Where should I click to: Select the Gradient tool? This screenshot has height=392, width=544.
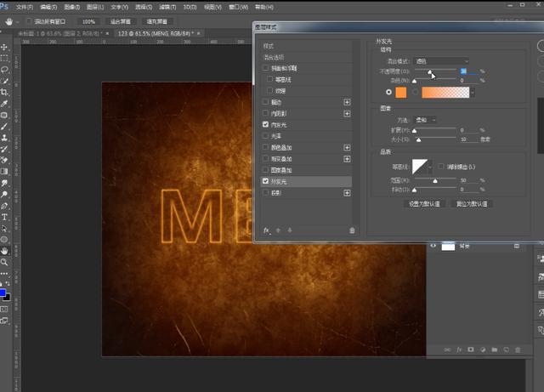pos(4,172)
